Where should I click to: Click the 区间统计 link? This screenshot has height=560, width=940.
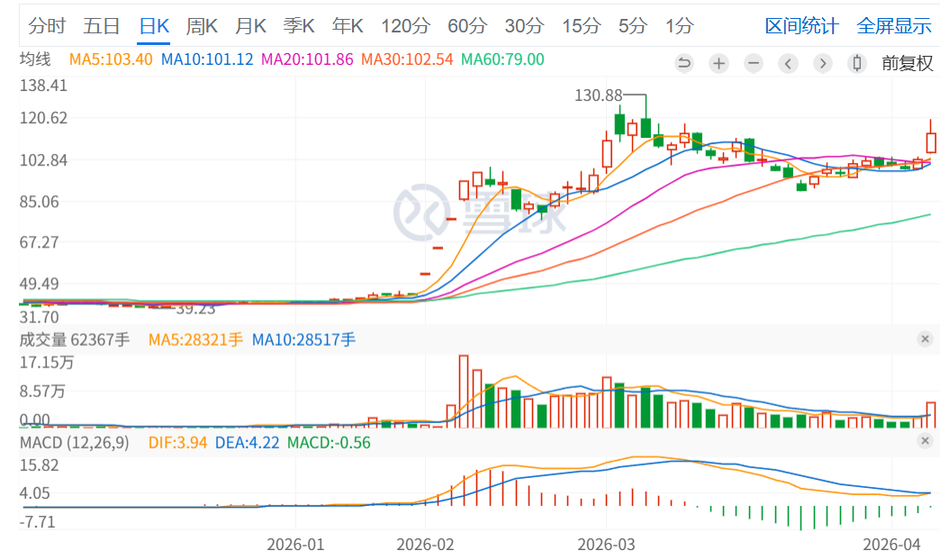click(801, 26)
